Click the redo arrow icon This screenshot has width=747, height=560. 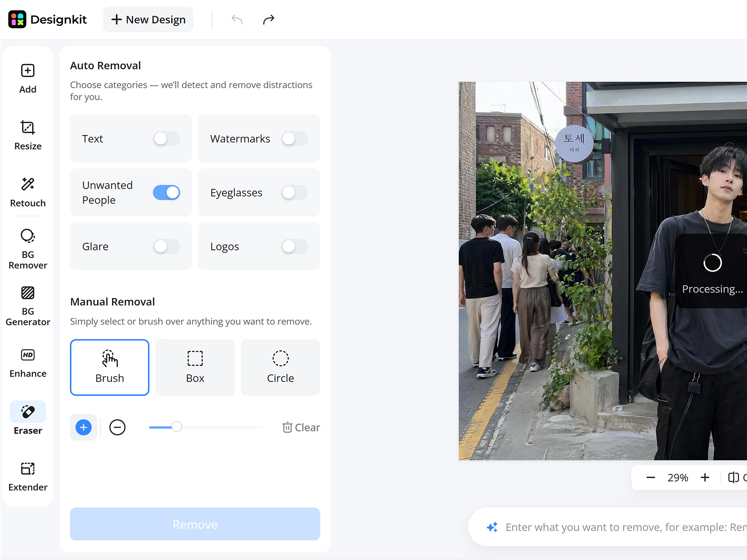click(269, 19)
